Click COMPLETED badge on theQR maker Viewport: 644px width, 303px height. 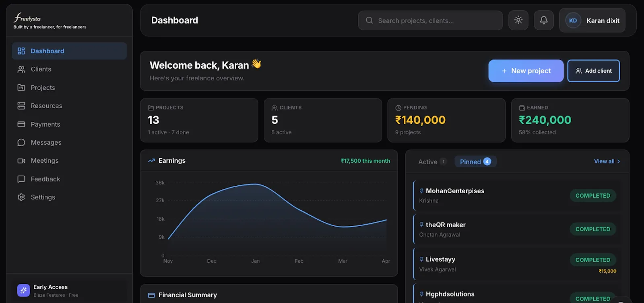(x=593, y=229)
